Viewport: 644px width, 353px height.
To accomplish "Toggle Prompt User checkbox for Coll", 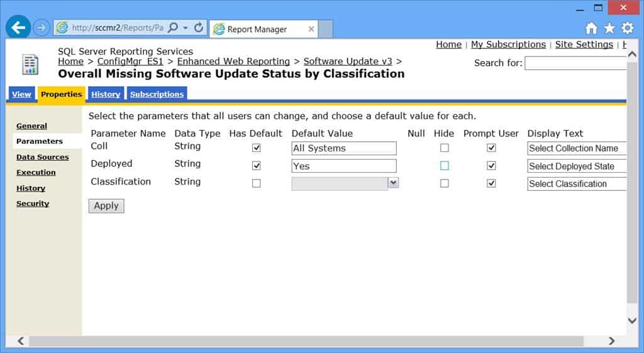I will tap(491, 148).
